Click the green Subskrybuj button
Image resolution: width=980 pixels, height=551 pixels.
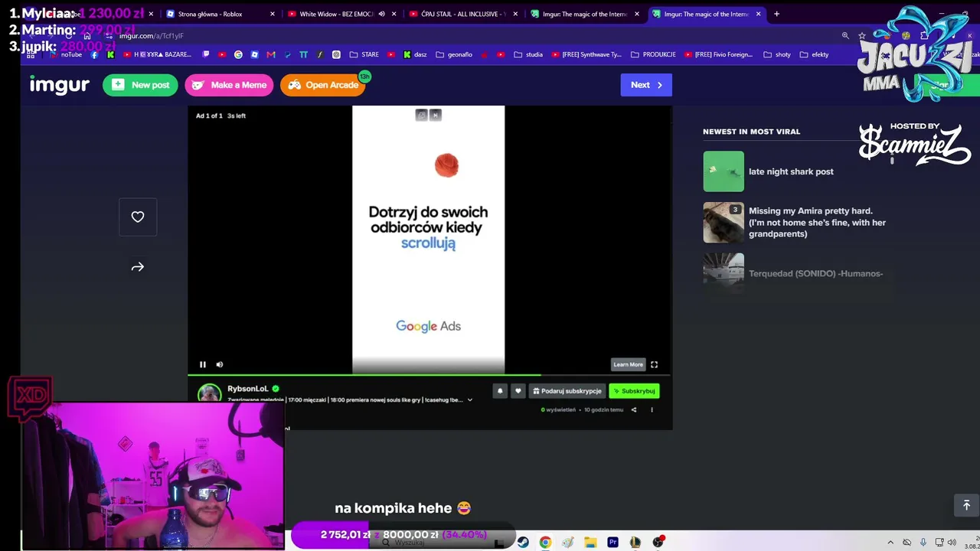[x=634, y=391]
